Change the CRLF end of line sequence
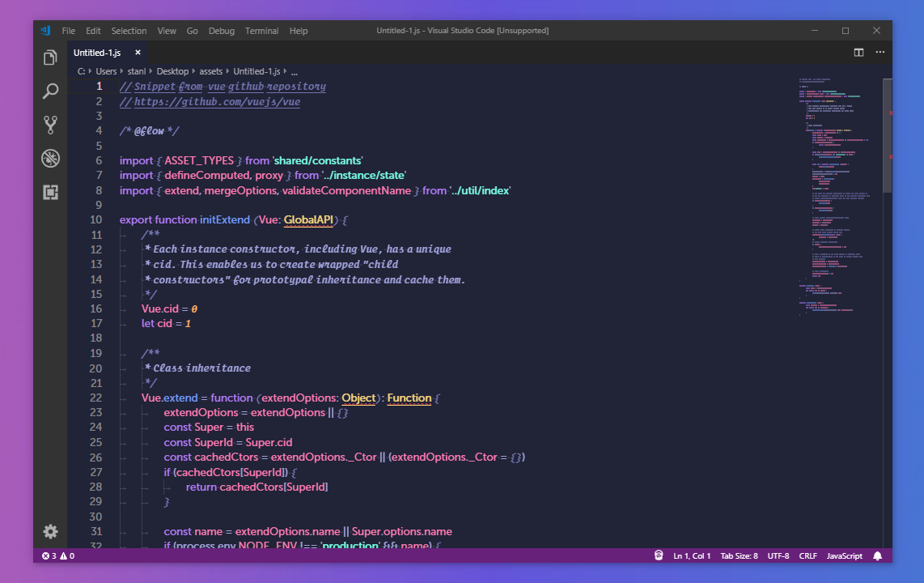 click(808, 556)
